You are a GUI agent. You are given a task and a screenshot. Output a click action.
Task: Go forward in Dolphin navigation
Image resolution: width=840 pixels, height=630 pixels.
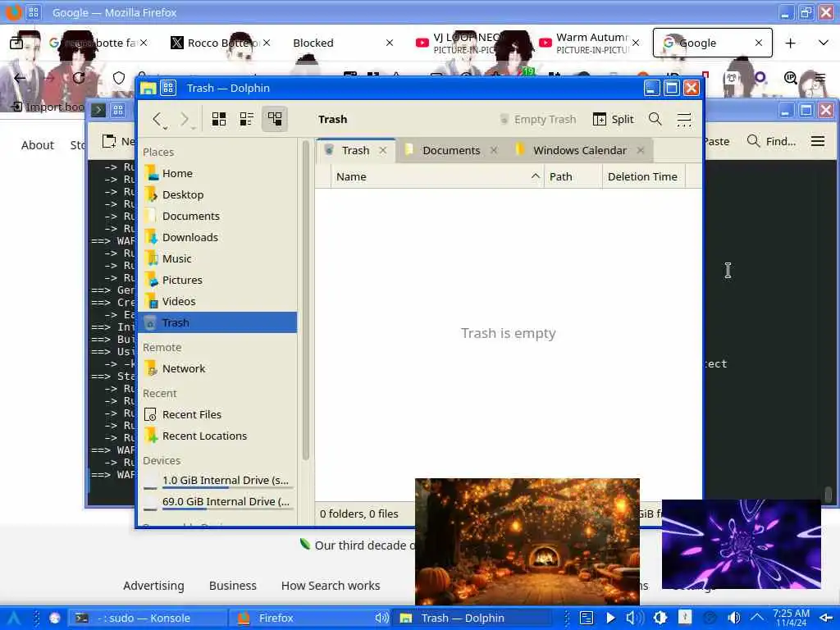click(185, 119)
